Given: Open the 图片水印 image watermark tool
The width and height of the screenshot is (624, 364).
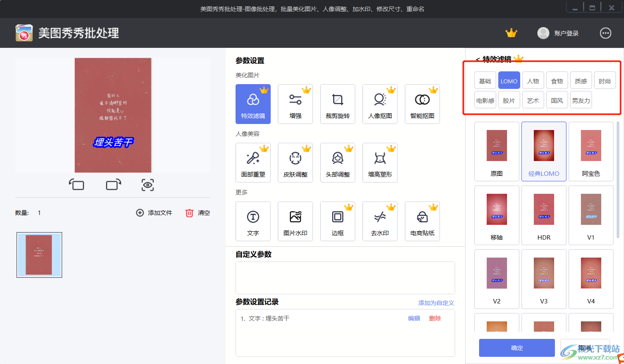Looking at the screenshot, I should point(295,221).
